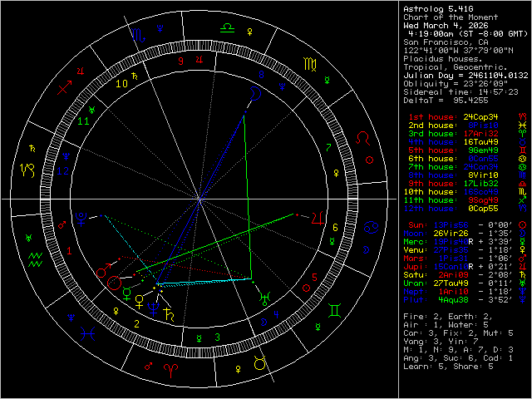Click the large blue Pluto glyph in house 1
Viewport: 532px width, 399px height.
[81, 219]
